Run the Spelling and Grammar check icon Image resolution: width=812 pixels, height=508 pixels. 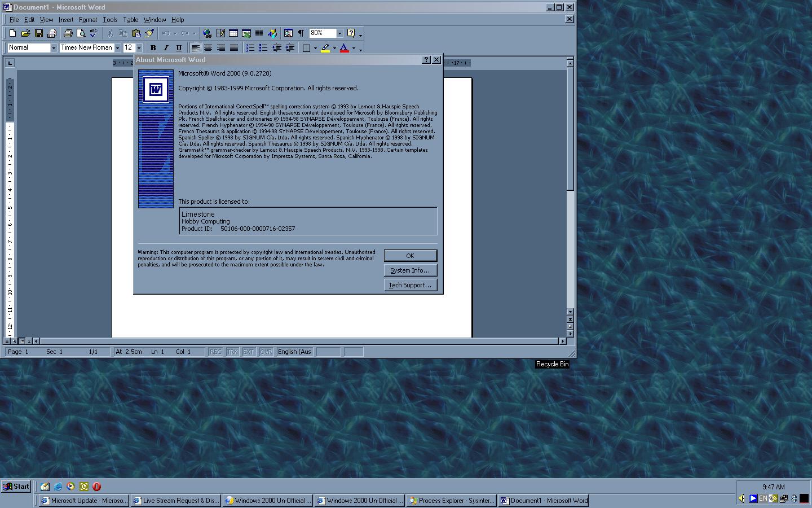coord(94,33)
